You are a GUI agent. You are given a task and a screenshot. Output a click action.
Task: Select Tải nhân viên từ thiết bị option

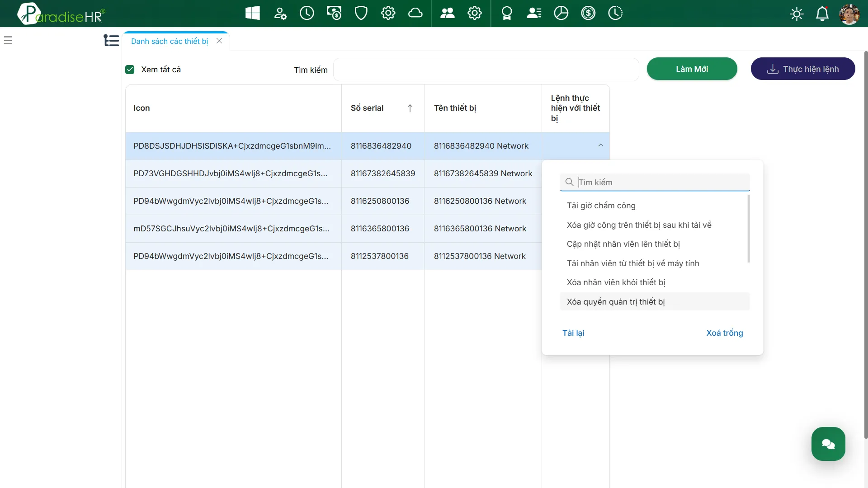click(655, 263)
